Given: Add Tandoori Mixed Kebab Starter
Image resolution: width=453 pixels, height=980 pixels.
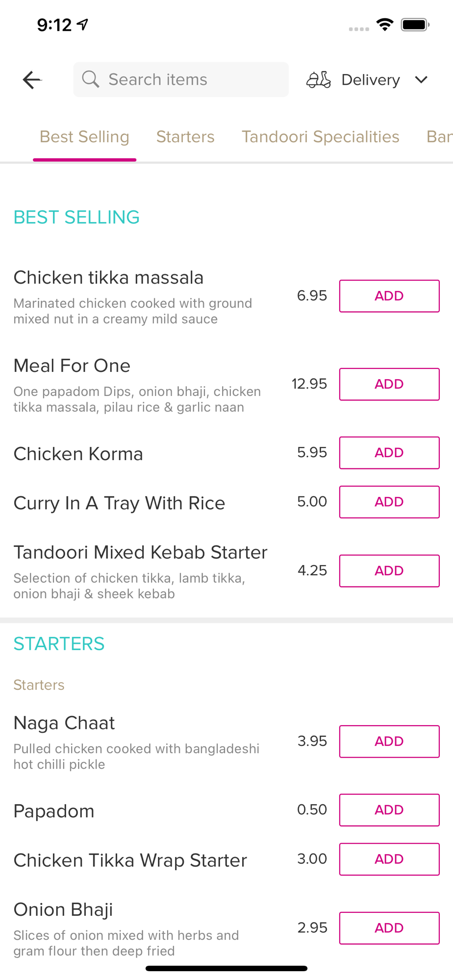Looking at the screenshot, I should pyautogui.click(x=389, y=571).
